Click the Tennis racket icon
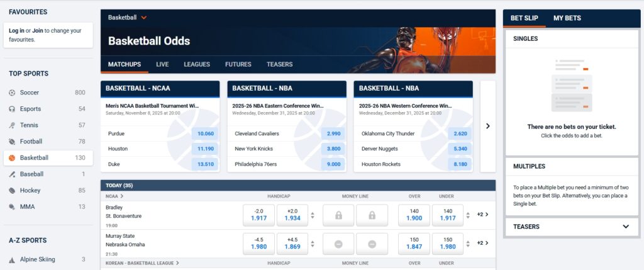644x270 pixels. coord(12,125)
